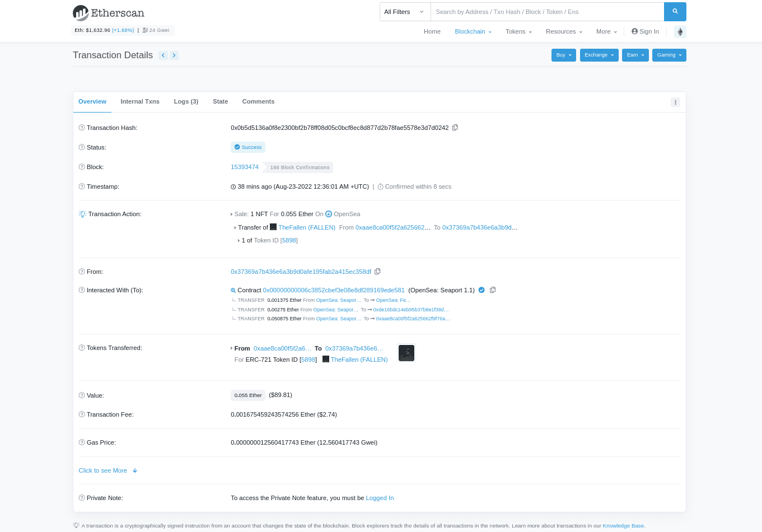Open the All Filters dropdown

point(405,12)
